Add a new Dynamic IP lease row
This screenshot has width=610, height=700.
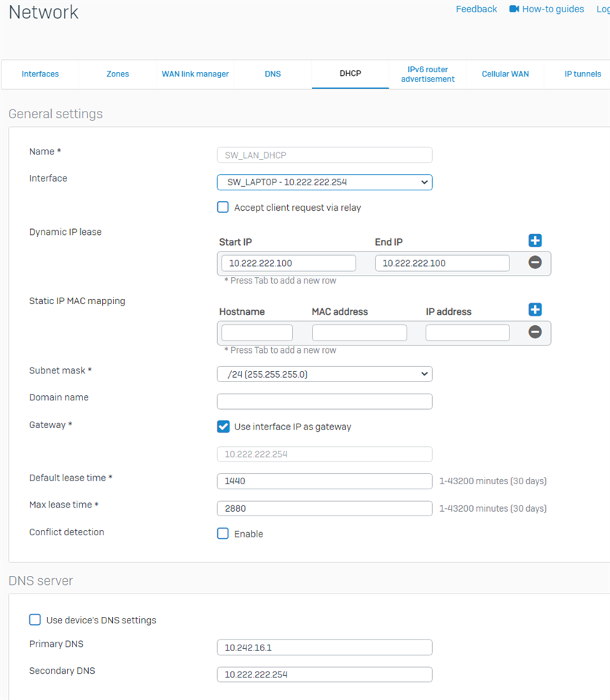[535, 241]
